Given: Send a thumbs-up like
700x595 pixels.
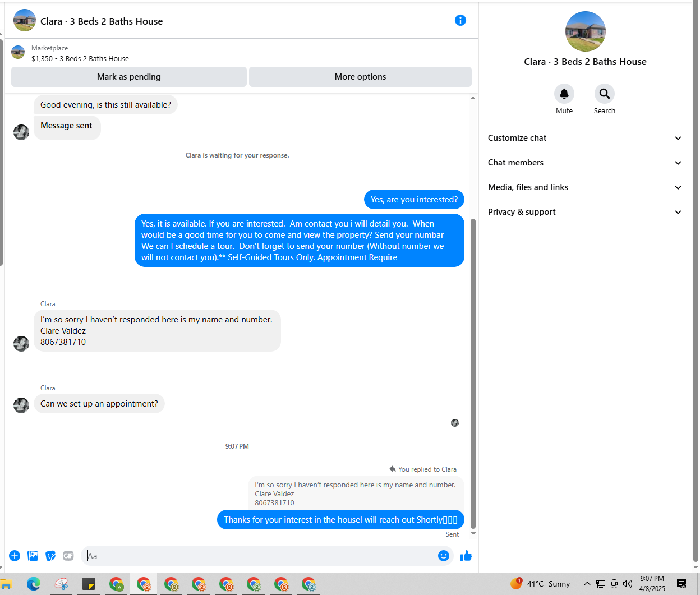Looking at the screenshot, I should click(x=466, y=556).
